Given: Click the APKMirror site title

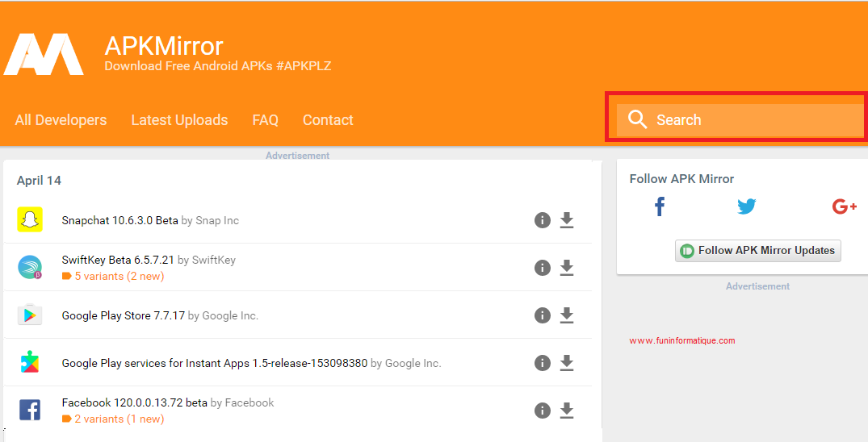Looking at the screenshot, I should click(x=164, y=46).
